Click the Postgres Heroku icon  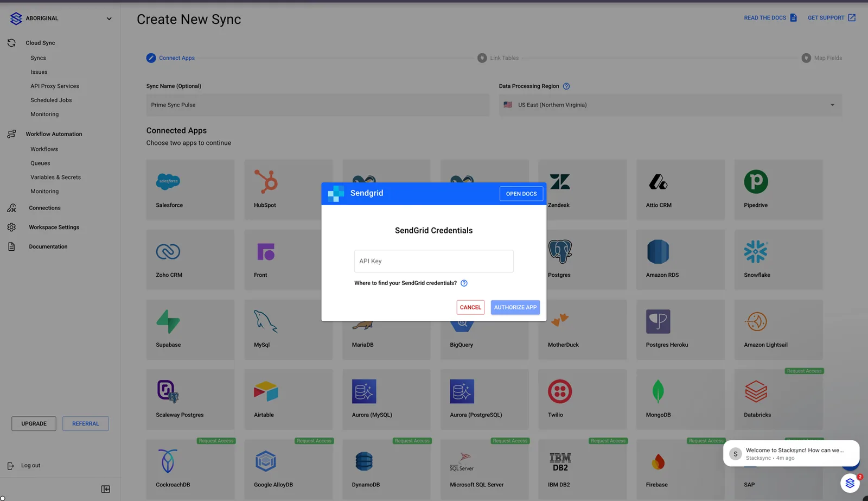tap(658, 321)
